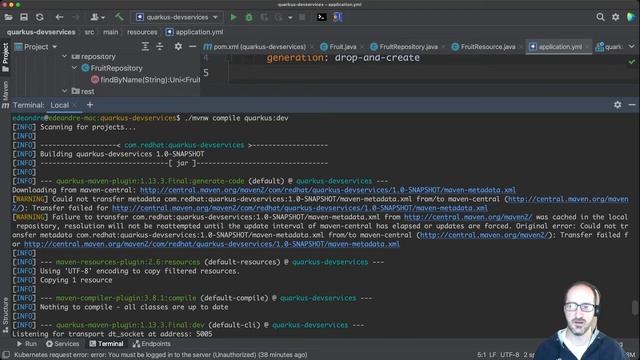Screen dimensions: 640x360
Task: Show hidden tabs via the chevron dropdown
Action: click(631, 47)
